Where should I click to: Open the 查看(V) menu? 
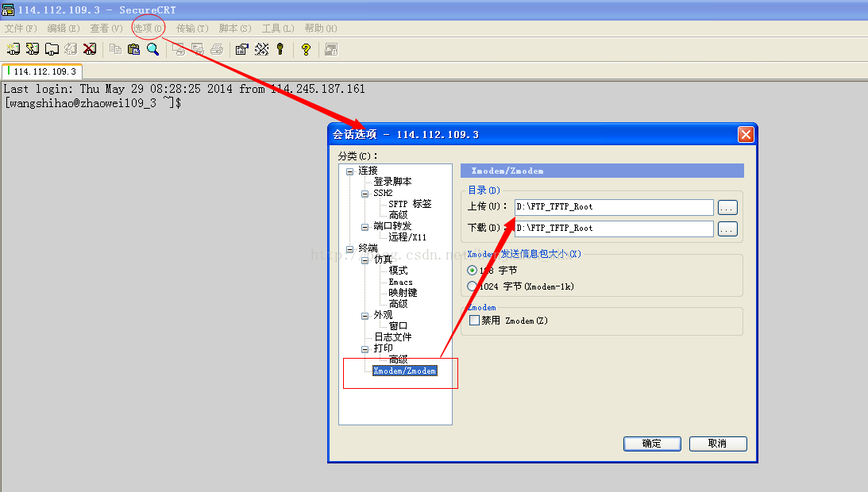coord(106,29)
